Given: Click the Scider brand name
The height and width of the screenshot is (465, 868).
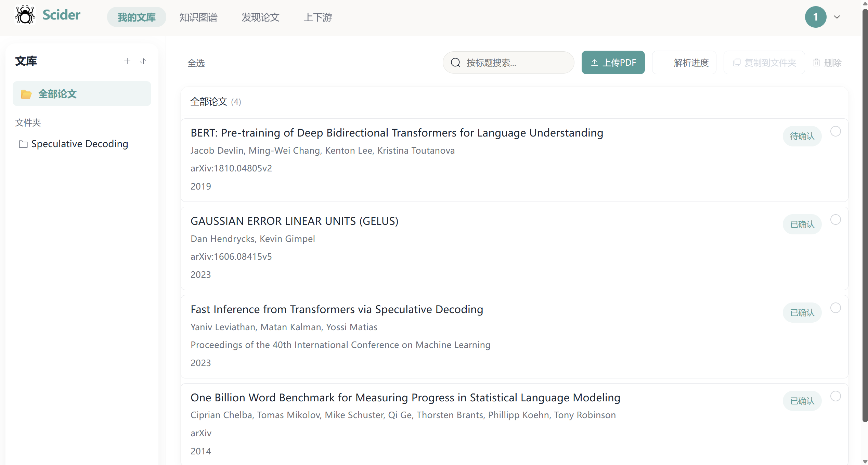Looking at the screenshot, I should (62, 15).
